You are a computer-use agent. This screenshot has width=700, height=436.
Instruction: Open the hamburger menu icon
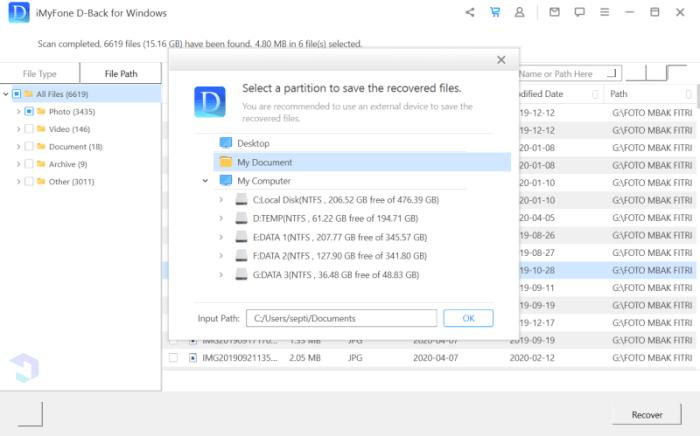pos(604,12)
